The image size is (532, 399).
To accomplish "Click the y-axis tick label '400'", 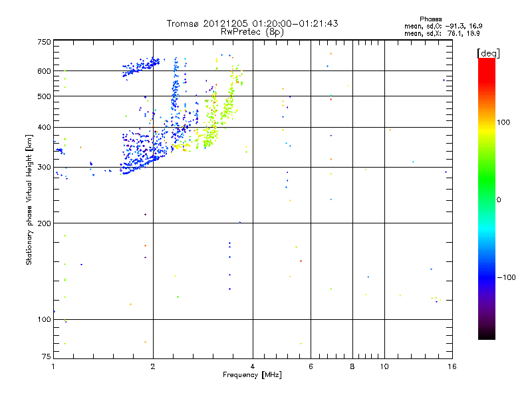I will (44, 128).
